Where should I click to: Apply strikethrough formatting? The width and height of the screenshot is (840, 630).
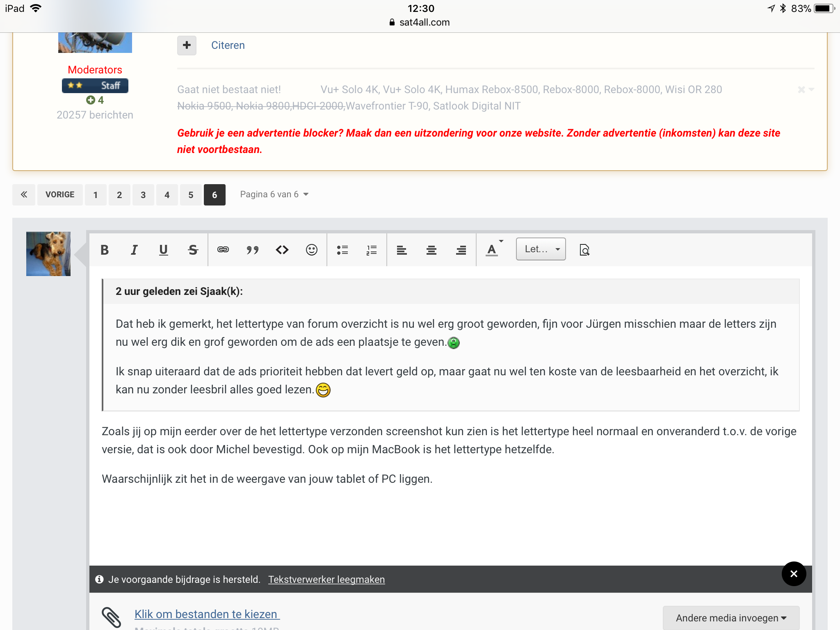(x=193, y=250)
